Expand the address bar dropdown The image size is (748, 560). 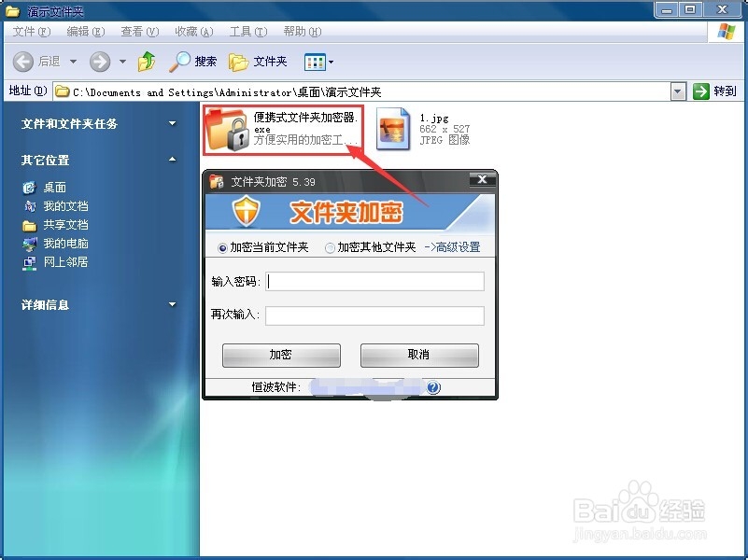click(678, 91)
